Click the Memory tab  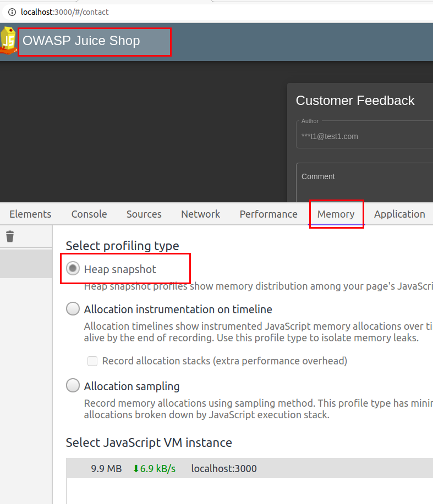pos(336,214)
